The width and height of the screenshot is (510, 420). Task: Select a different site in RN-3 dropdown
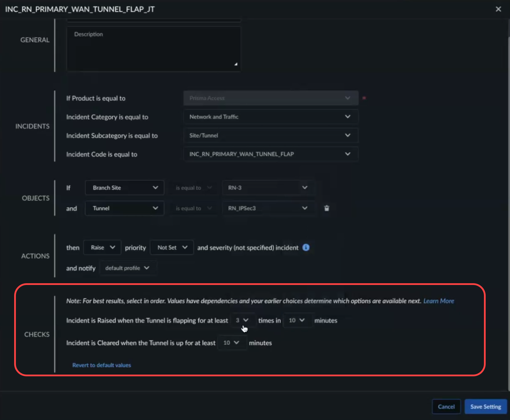[268, 188]
